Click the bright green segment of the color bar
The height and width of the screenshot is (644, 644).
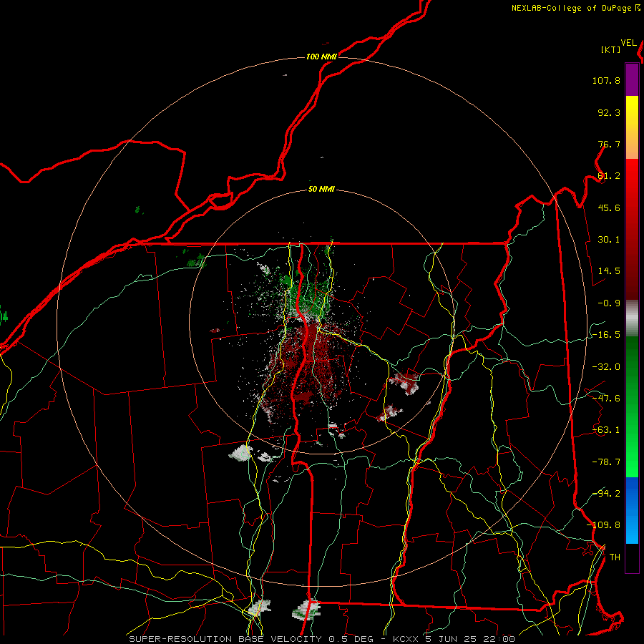pos(632,406)
